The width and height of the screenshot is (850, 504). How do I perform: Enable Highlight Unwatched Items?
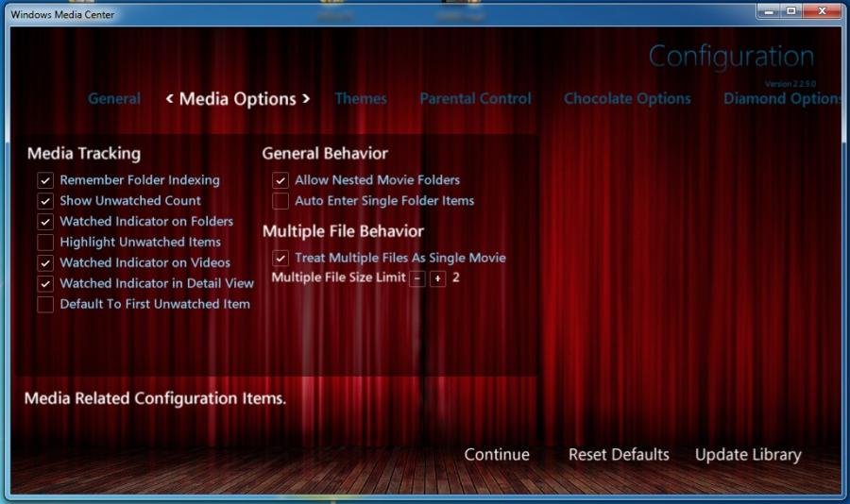pos(45,243)
